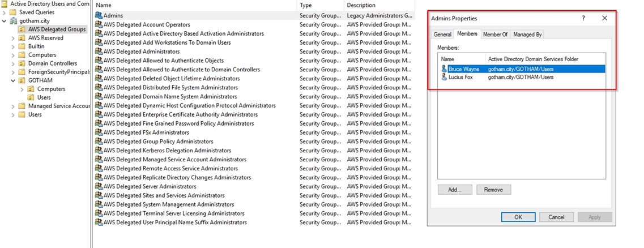This screenshot has width=644, height=248.
Task: Expand the AWS Reserved node
Action: (x=13, y=38)
